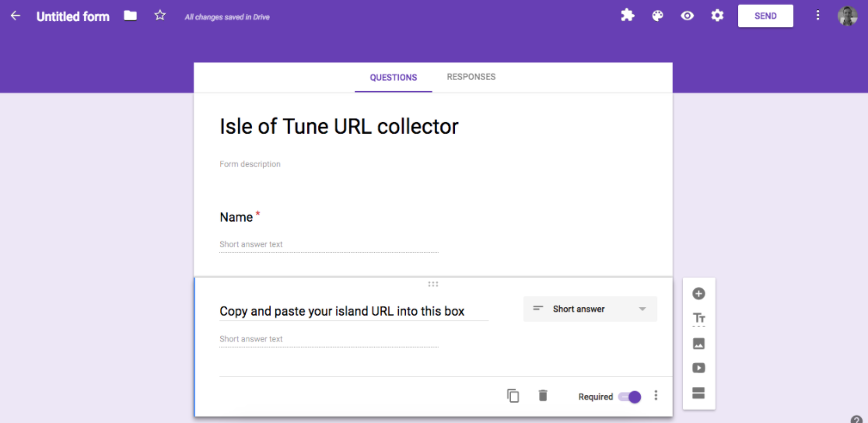Add title and description with Tt icon
This screenshot has width=868, height=423.
(x=698, y=318)
